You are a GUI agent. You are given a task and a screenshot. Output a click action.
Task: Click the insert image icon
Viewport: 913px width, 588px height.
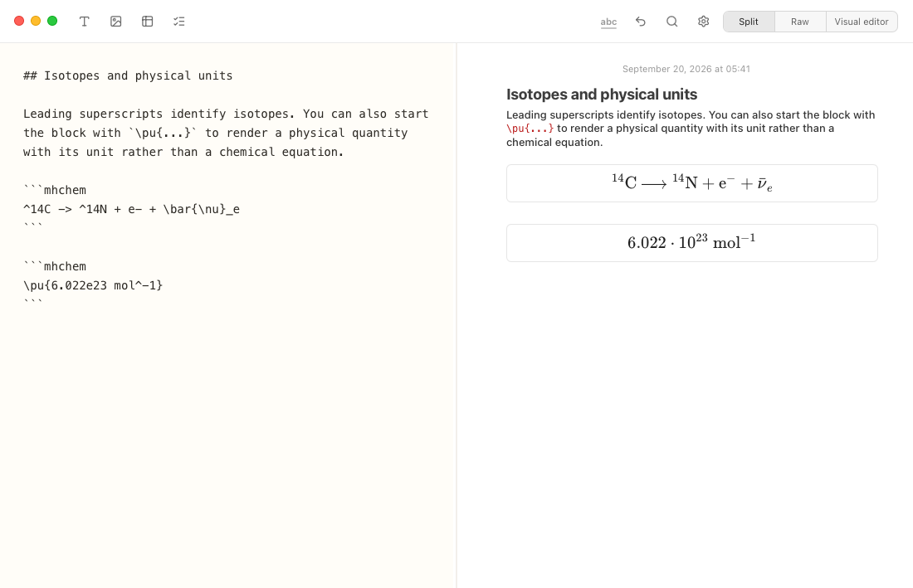(116, 22)
